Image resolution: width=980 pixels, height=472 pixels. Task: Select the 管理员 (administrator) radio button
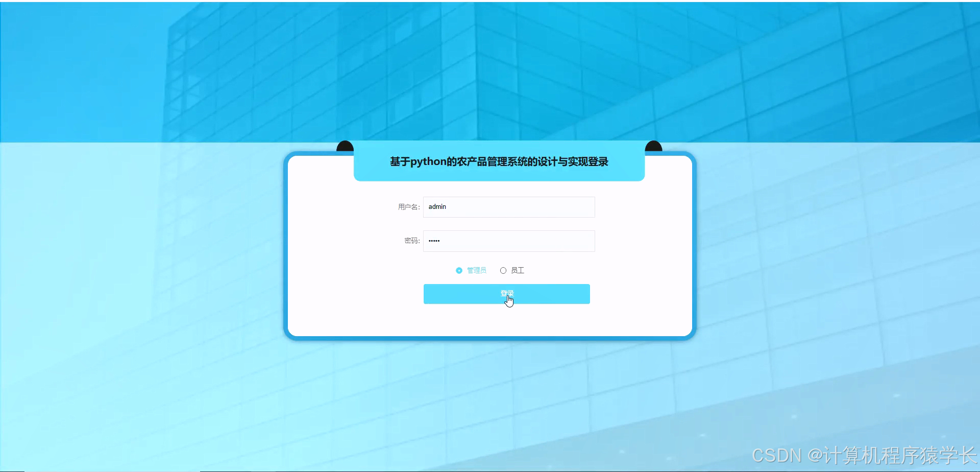point(458,270)
